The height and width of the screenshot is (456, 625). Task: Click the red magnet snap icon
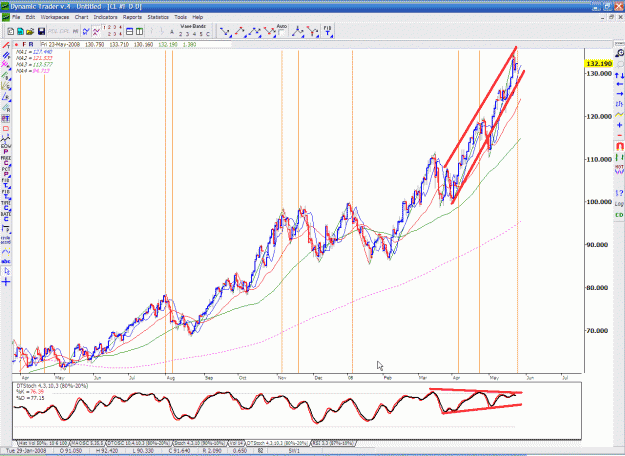pos(619,146)
